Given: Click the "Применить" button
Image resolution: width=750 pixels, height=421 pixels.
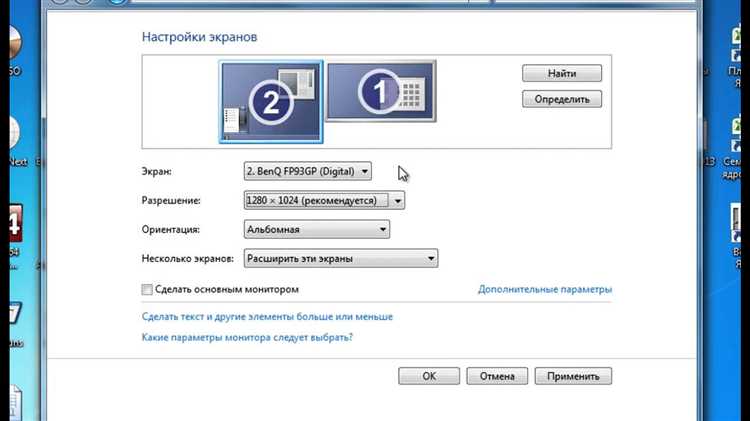Looking at the screenshot, I should 573,376.
